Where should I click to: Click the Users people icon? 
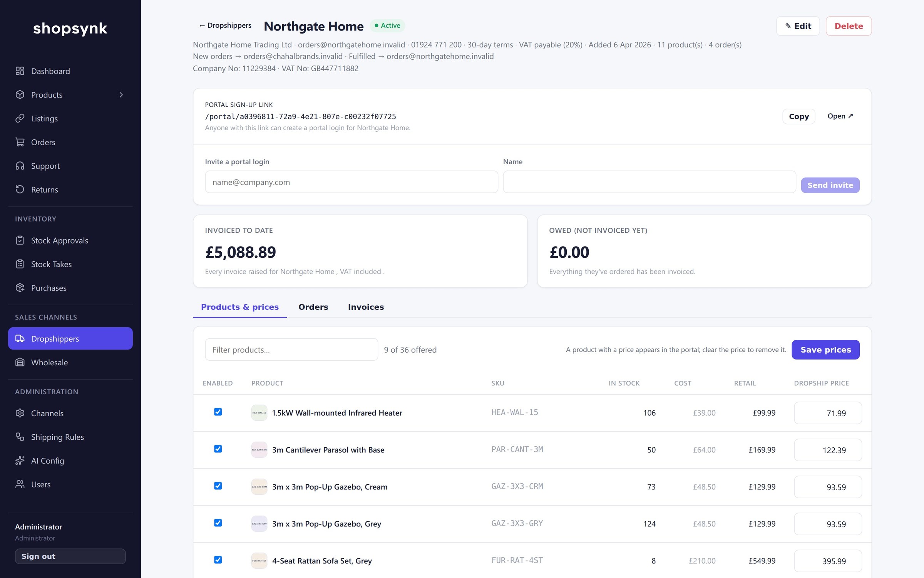tap(20, 484)
